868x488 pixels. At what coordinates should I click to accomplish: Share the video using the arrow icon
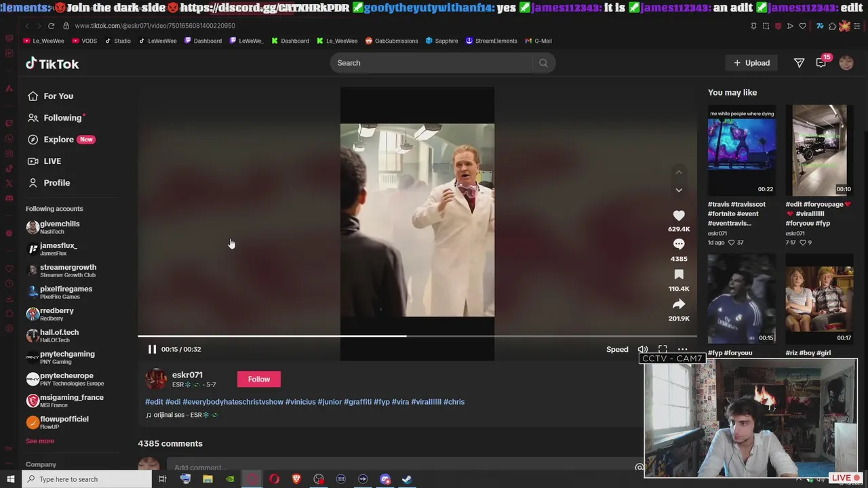679,304
